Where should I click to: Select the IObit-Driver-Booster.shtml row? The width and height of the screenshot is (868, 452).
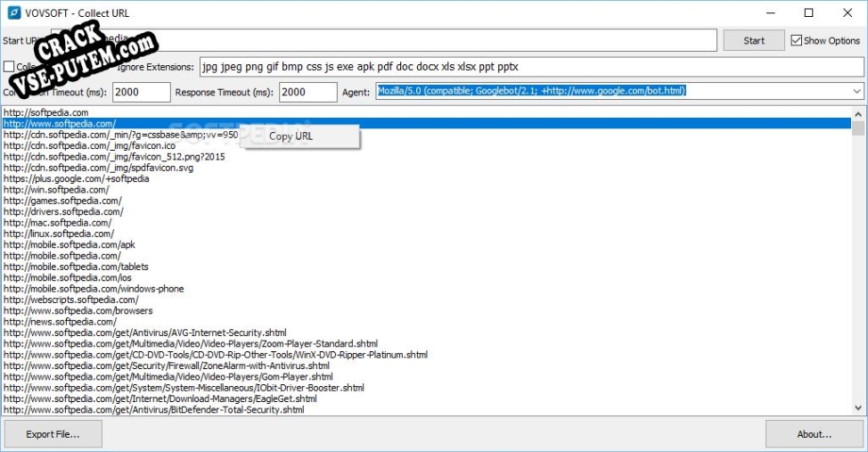pos(426,388)
